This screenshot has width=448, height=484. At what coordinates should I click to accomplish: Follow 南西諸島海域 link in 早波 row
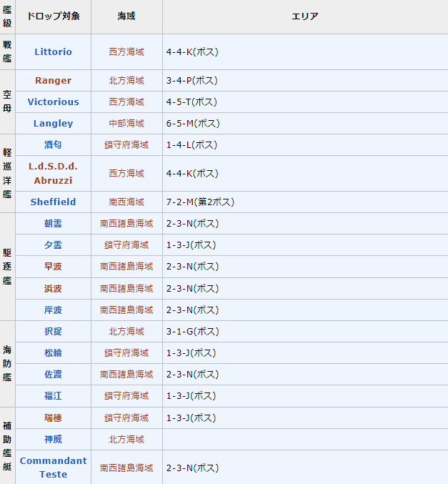click(x=126, y=267)
